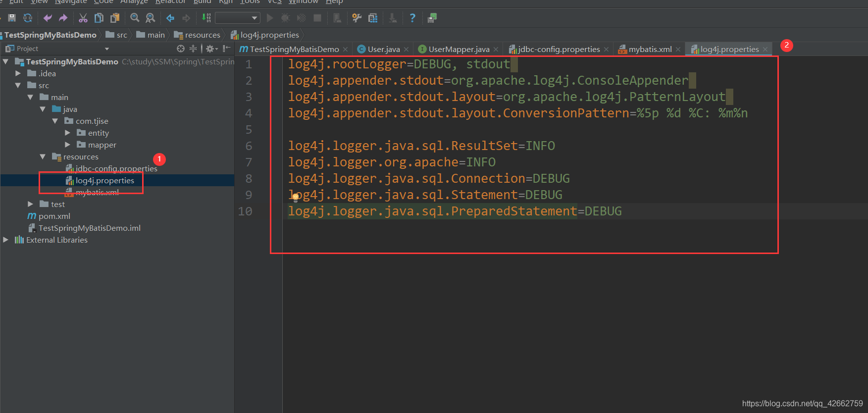
Task: Click TestSpringMyBatisDemo in breadcrumb bar
Action: point(51,35)
